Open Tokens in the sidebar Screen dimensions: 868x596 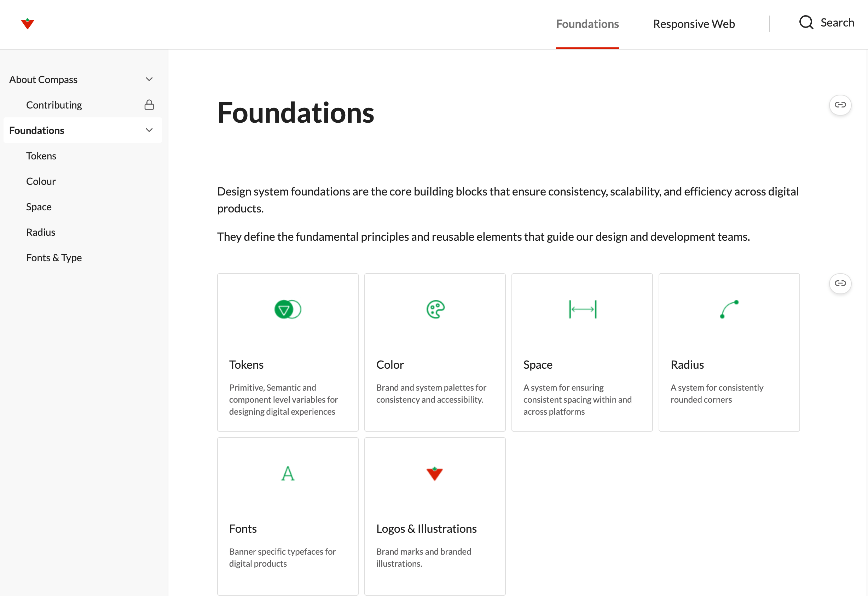coord(41,156)
